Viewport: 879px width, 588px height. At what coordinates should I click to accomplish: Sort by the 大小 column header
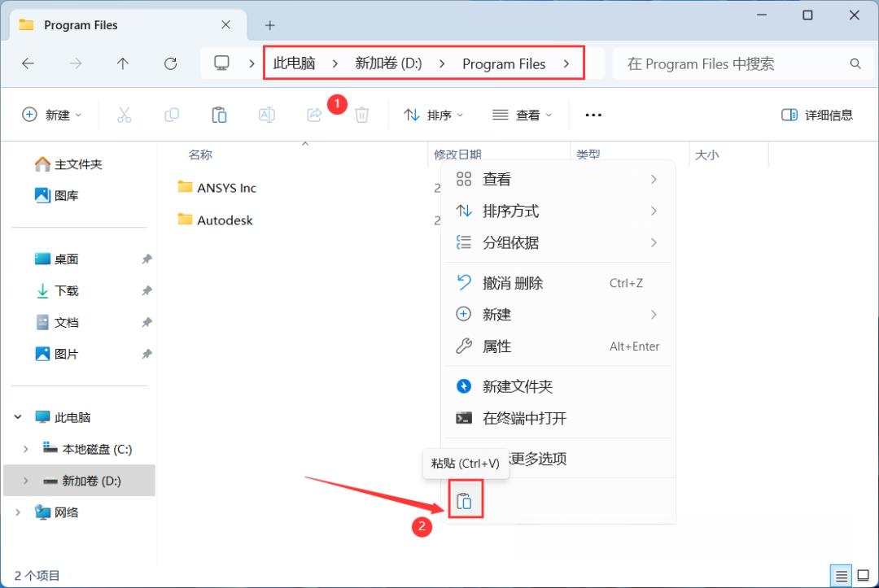706,155
